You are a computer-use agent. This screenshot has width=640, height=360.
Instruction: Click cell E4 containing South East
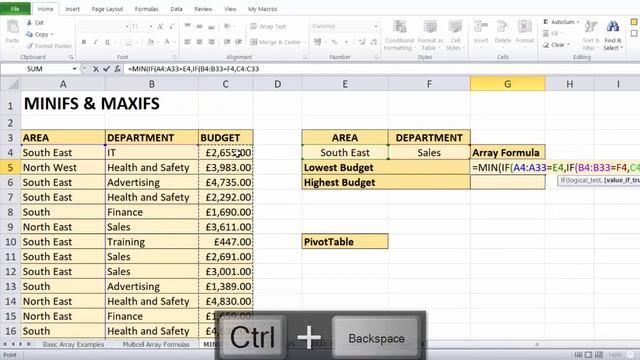click(345, 153)
